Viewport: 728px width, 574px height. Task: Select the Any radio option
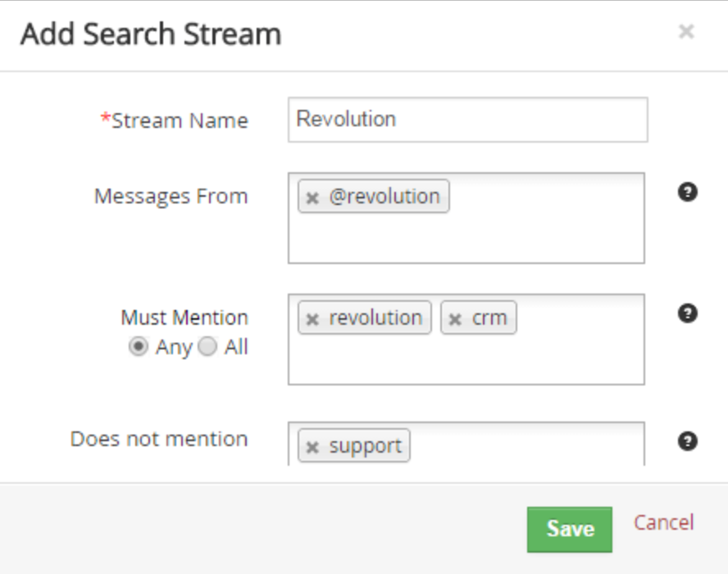[x=139, y=347]
